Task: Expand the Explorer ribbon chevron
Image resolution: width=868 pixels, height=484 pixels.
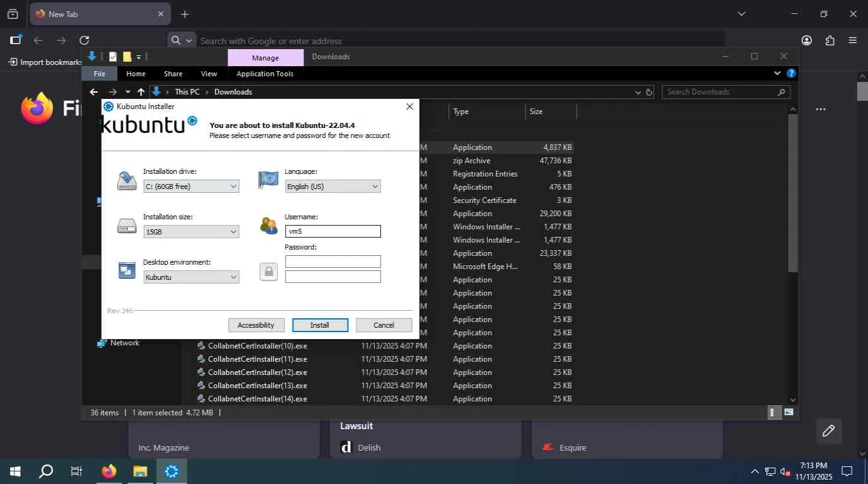Action: (x=777, y=73)
